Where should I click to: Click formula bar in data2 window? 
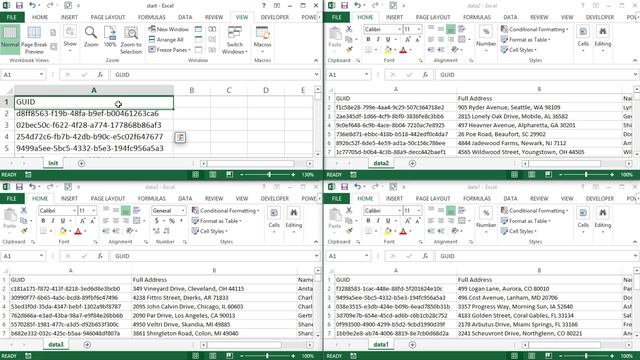(535, 75)
